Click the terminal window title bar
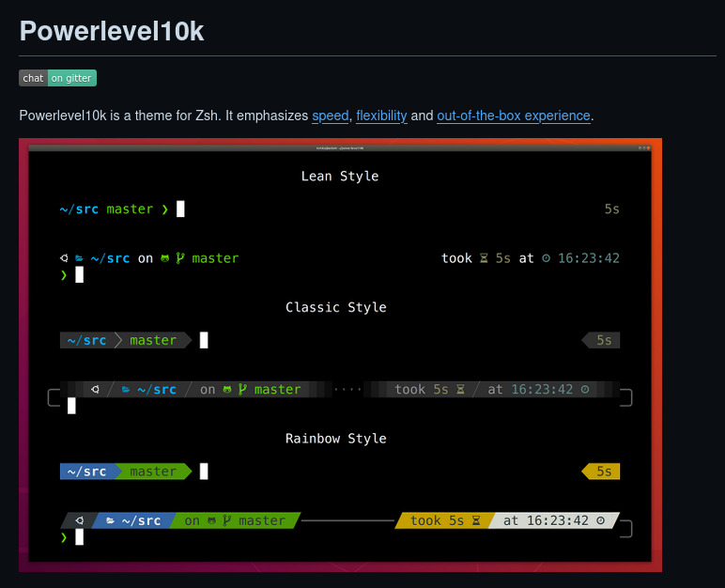 click(340, 148)
